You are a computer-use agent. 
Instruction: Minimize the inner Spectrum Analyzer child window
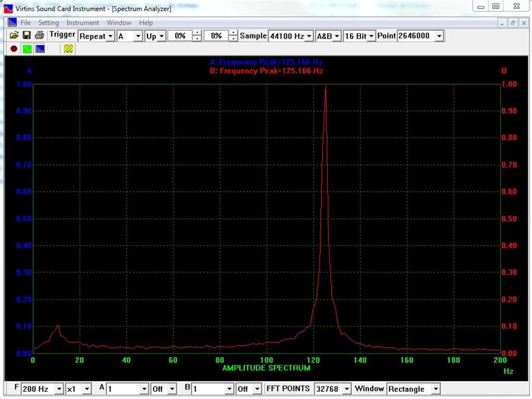502,23
